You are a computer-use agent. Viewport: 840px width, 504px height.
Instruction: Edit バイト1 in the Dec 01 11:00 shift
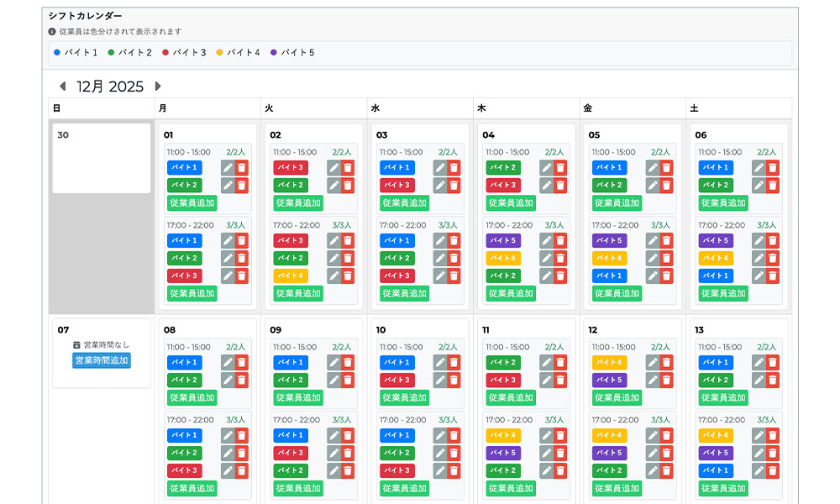coord(228,168)
